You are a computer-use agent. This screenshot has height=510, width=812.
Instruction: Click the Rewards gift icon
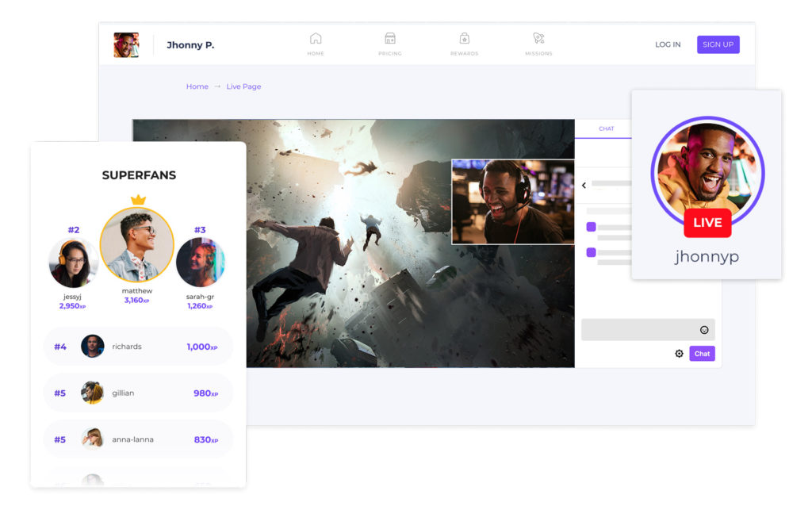[465, 39]
